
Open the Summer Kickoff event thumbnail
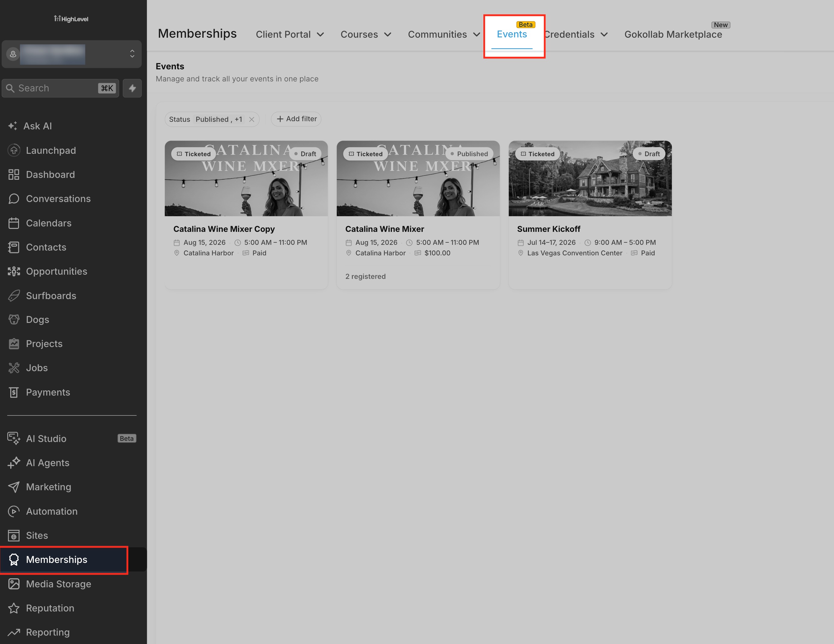tap(590, 178)
